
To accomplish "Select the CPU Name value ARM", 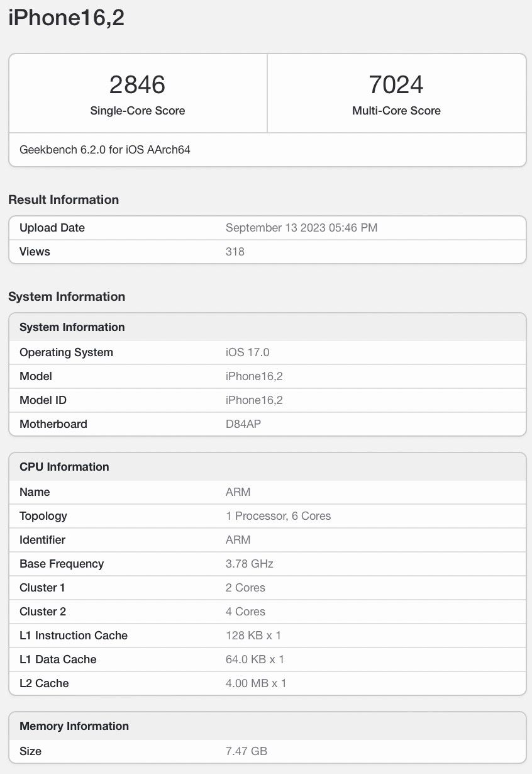I will click(238, 492).
